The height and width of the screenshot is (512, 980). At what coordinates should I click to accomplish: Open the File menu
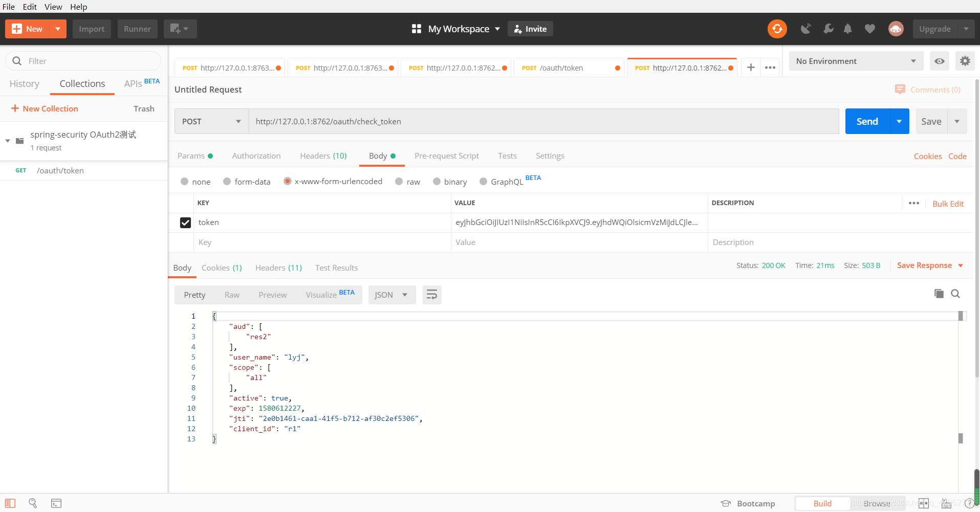(x=9, y=7)
